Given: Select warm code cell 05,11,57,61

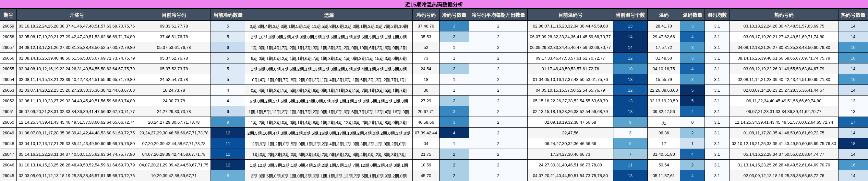Looking at the screenshot, I should click(x=663, y=175).
